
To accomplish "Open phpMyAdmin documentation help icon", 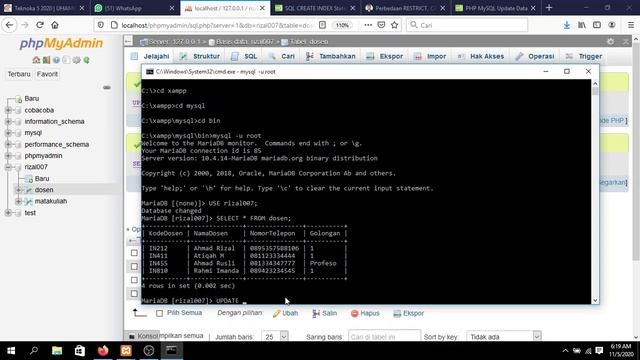I will [x=56, y=60].
